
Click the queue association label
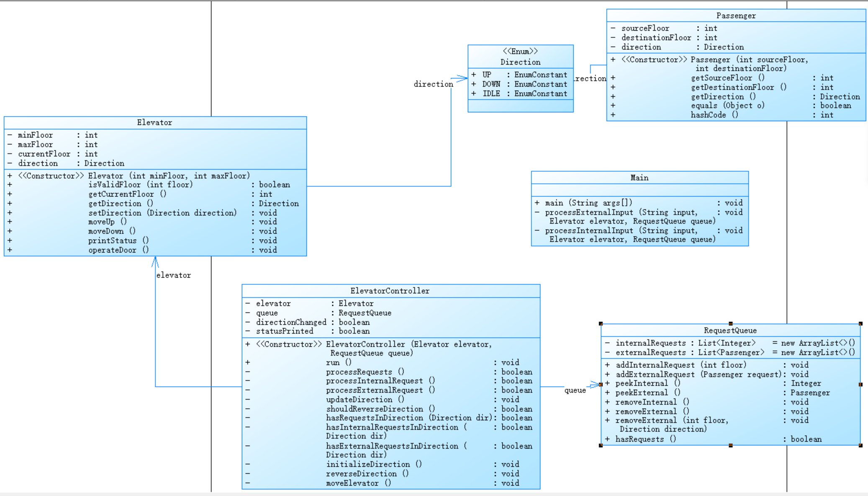(575, 390)
